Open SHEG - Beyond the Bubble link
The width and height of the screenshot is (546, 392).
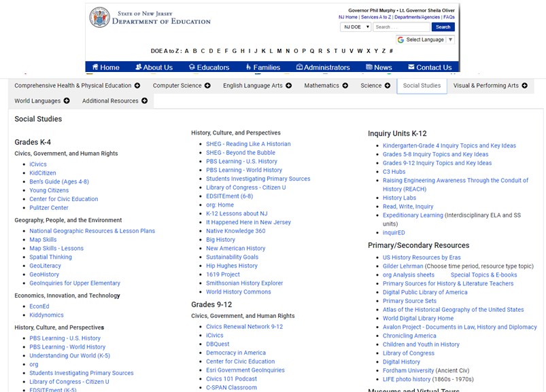point(241,153)
